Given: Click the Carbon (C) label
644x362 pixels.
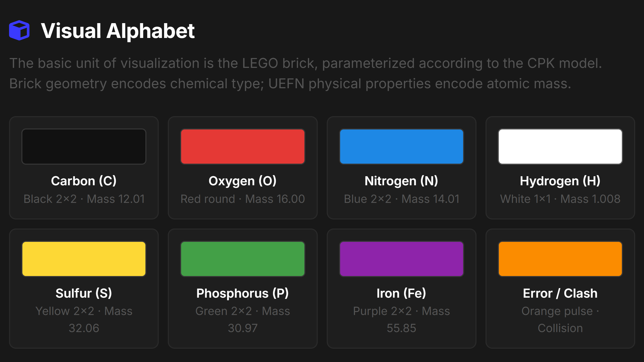Looking at the screenshot, I should (84, 181).
